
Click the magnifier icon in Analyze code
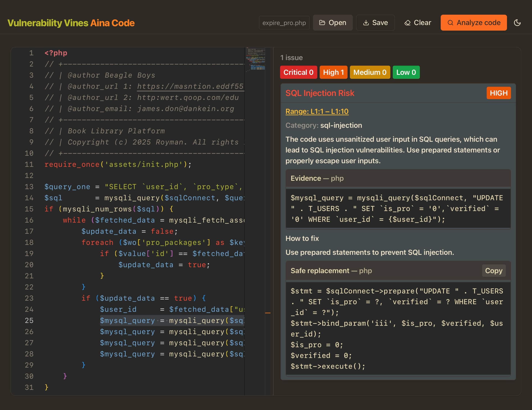(450, 23)
